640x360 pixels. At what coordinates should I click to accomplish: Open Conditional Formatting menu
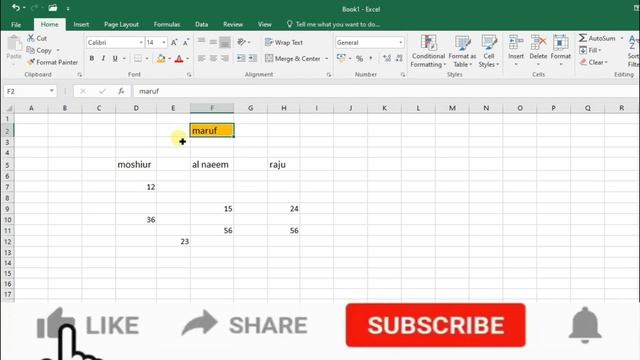coord(428,51)
